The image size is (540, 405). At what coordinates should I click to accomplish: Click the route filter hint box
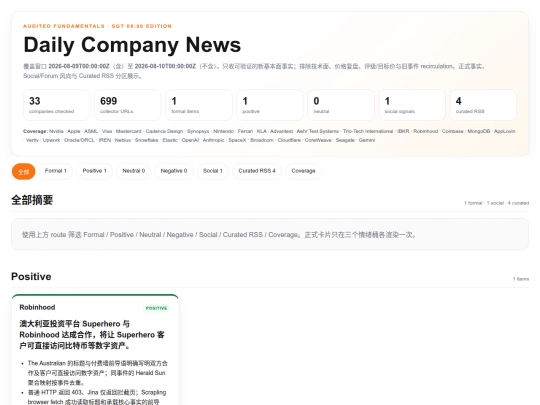tap(270, 234)
